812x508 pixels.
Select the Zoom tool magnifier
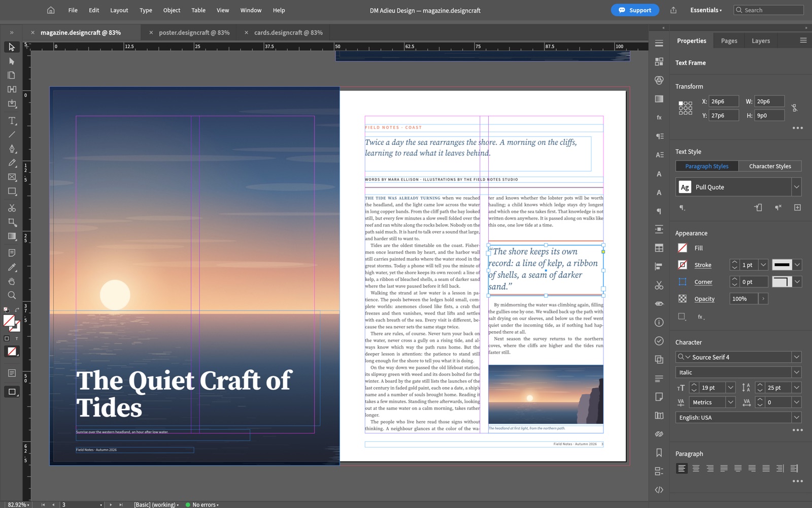pos(12,295)
